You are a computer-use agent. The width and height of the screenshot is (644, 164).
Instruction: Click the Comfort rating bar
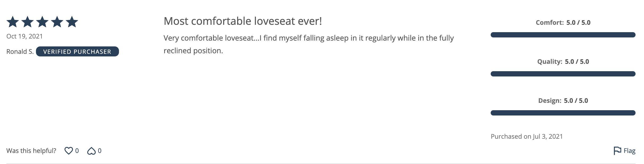(563, 35)
